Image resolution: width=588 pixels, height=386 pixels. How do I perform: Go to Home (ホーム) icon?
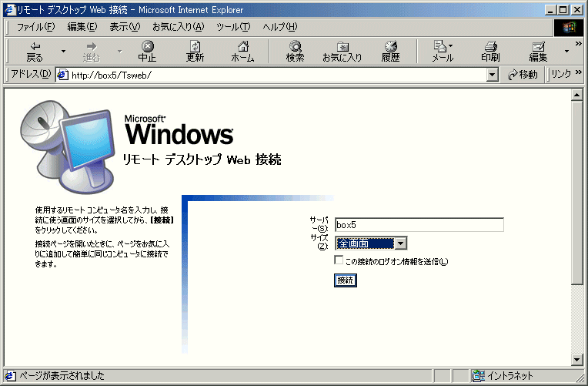point(242,51)
